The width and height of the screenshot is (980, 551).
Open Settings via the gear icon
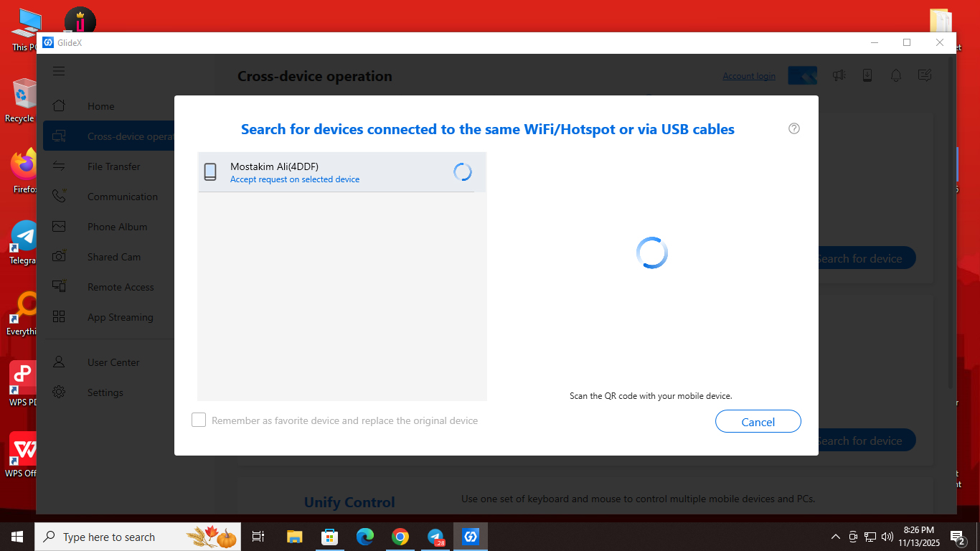click(59, 392)
